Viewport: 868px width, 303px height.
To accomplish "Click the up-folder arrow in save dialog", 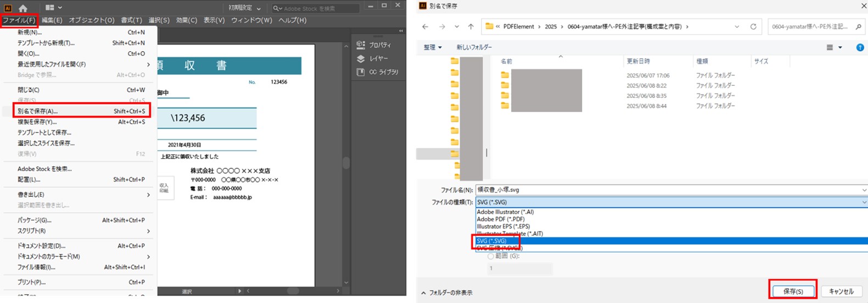I will (471, 26).
